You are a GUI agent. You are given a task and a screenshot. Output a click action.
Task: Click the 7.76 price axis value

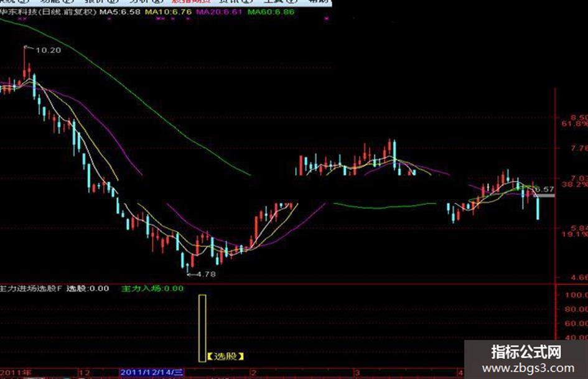(x=579, y=148)
